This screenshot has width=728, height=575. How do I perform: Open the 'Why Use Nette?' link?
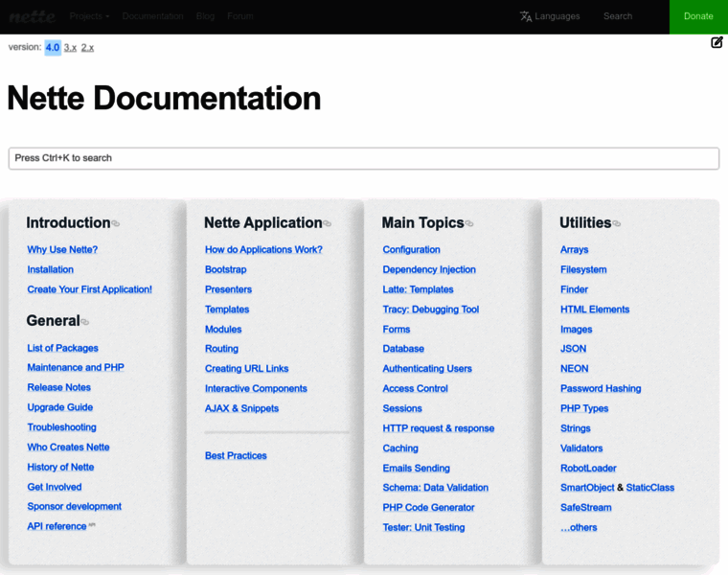[x=62, y=249]
